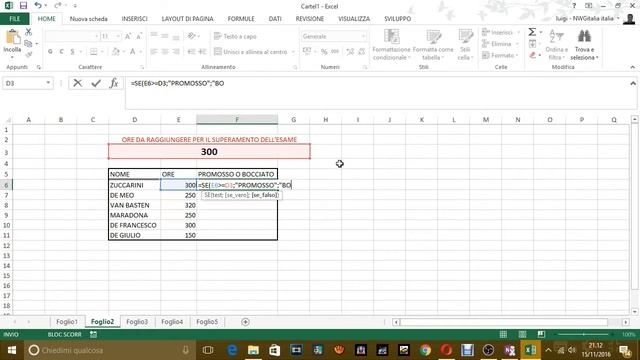
Task: Open Chrome from the taskbar
Action: pyautogui.click(x=425, y=350)
